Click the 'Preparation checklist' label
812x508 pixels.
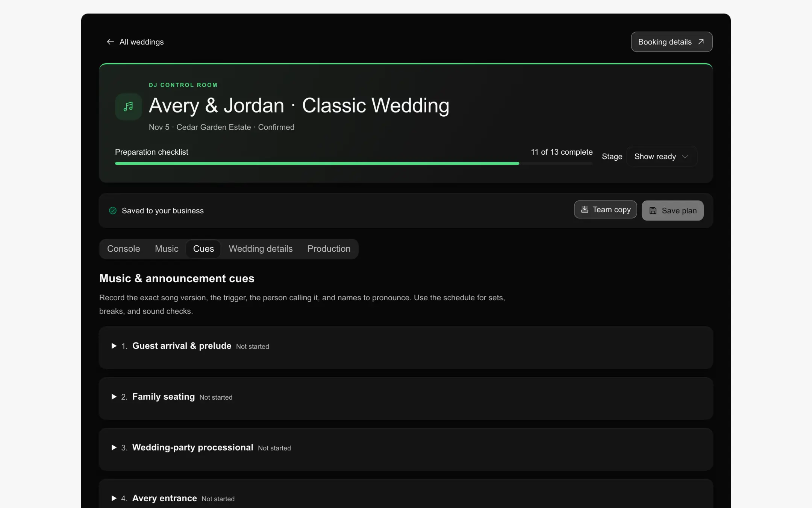151,152
